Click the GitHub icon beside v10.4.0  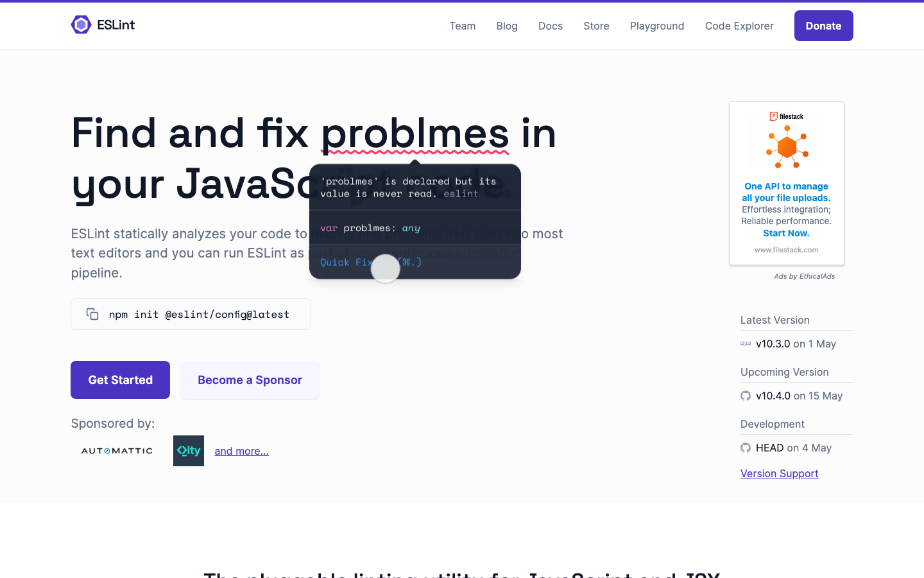(746, 396)
